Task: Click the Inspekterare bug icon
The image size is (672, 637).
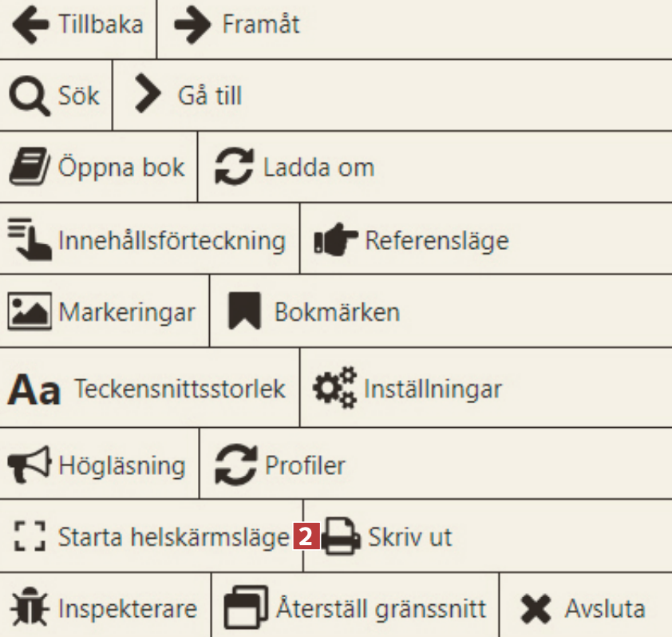Action: tap(30, 610)
